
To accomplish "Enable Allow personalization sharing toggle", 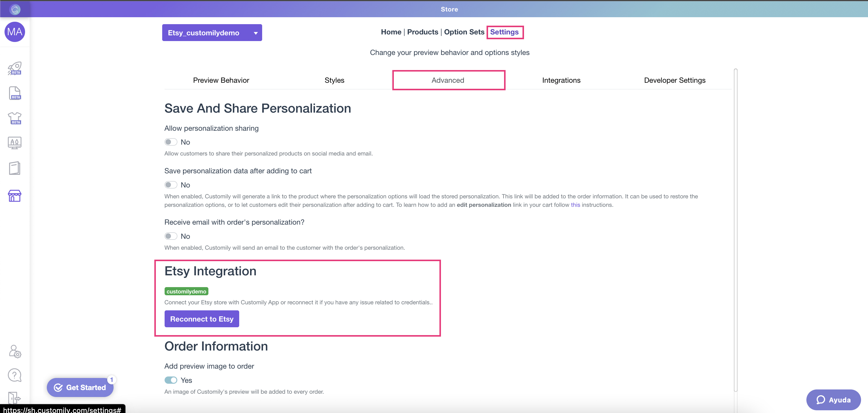I will (x=171, y=142).
